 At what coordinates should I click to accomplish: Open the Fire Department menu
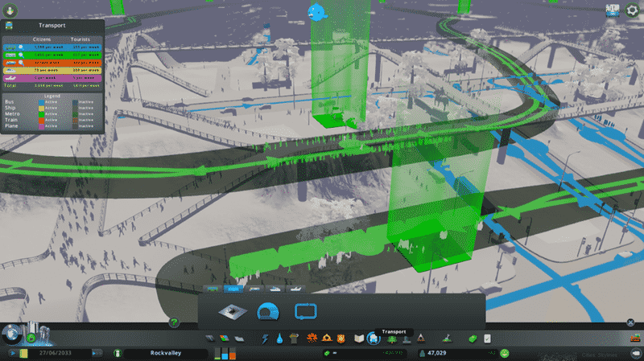(x=328, y=338)
